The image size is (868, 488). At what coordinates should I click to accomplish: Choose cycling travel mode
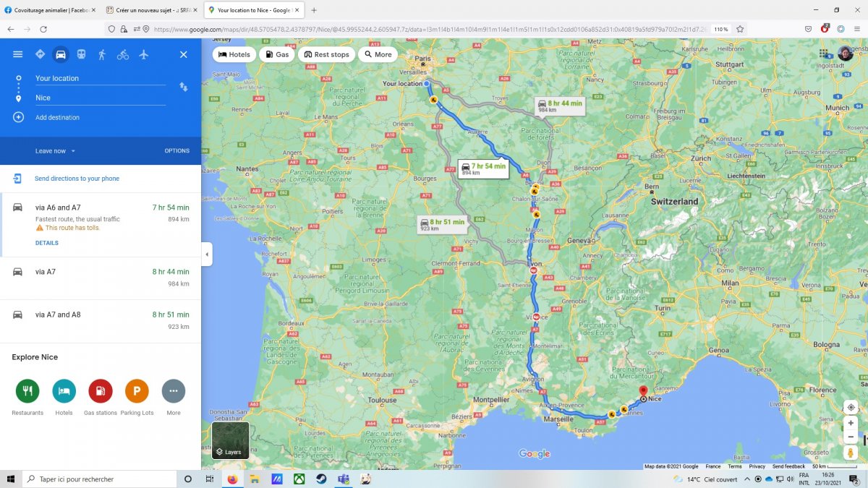(x=123, y=54)
